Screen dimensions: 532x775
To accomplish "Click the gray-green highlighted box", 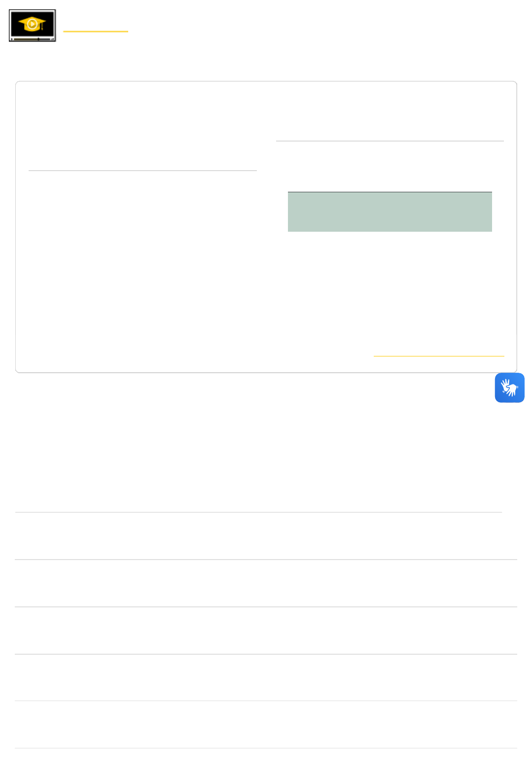I will 390,212.
